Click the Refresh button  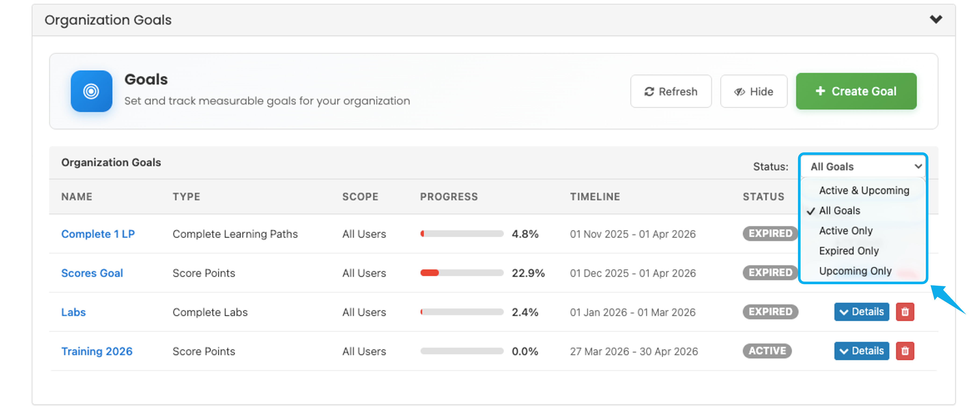tap(671, 92)
